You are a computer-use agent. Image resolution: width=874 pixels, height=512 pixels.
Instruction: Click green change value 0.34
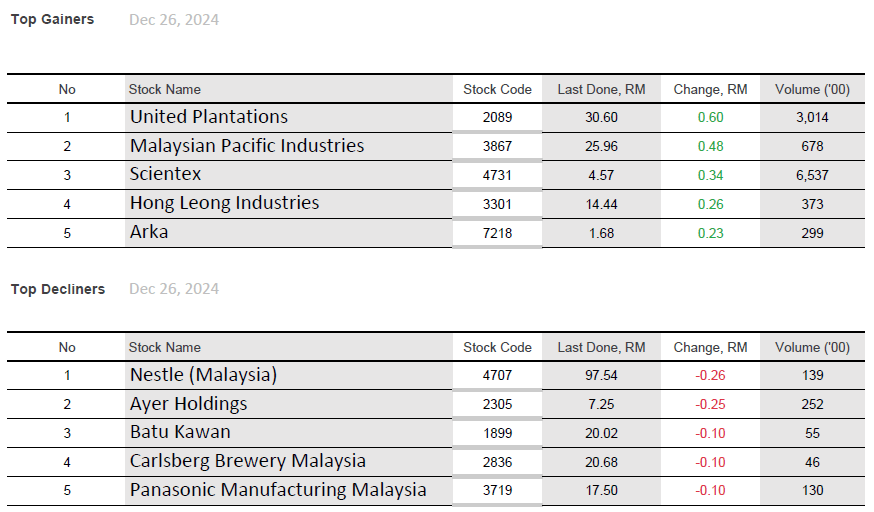click(711, 175)
